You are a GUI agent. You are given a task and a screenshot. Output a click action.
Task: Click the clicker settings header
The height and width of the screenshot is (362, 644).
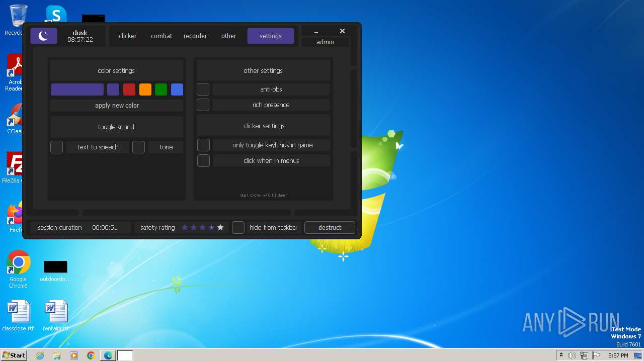click(x=264, y=126)
